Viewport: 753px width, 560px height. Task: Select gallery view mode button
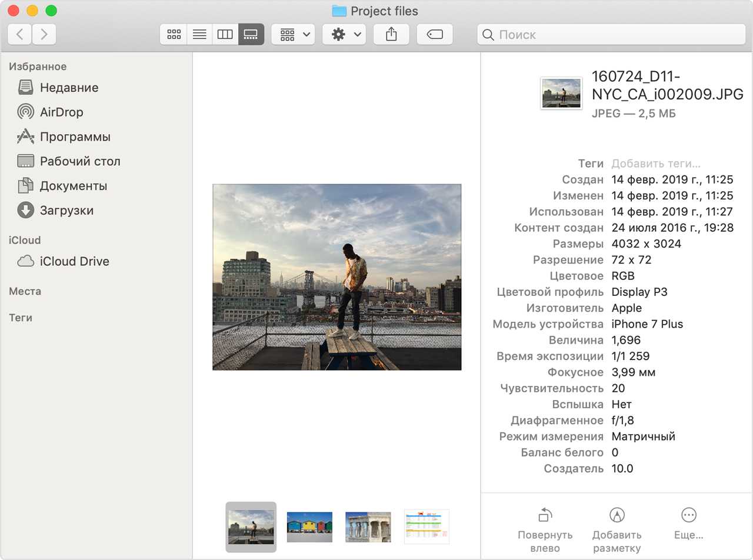click(x=251, y=35)
